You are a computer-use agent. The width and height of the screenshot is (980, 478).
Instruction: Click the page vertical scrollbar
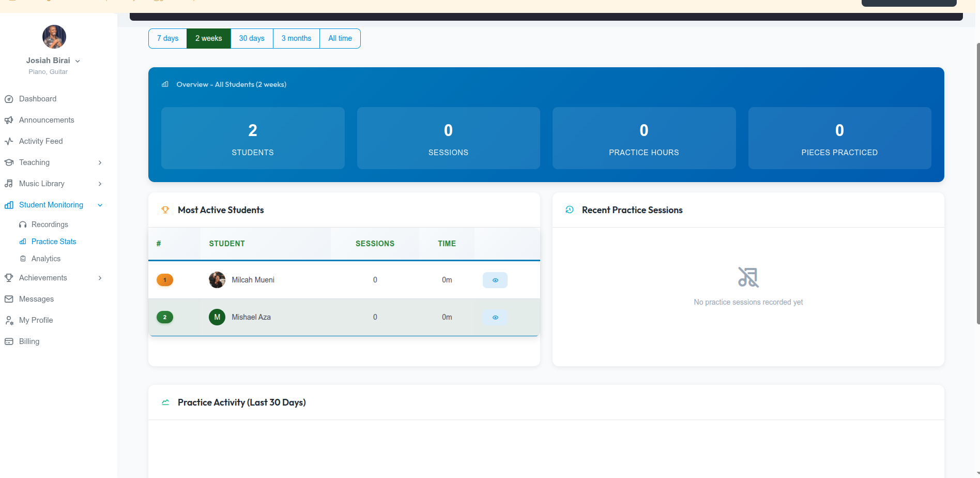977,181
